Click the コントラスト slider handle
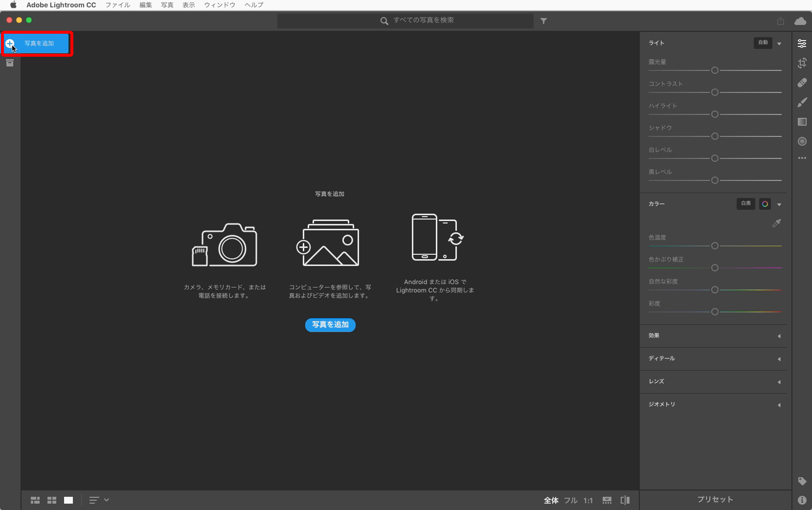The image size is (812, 510). (715, 92)
